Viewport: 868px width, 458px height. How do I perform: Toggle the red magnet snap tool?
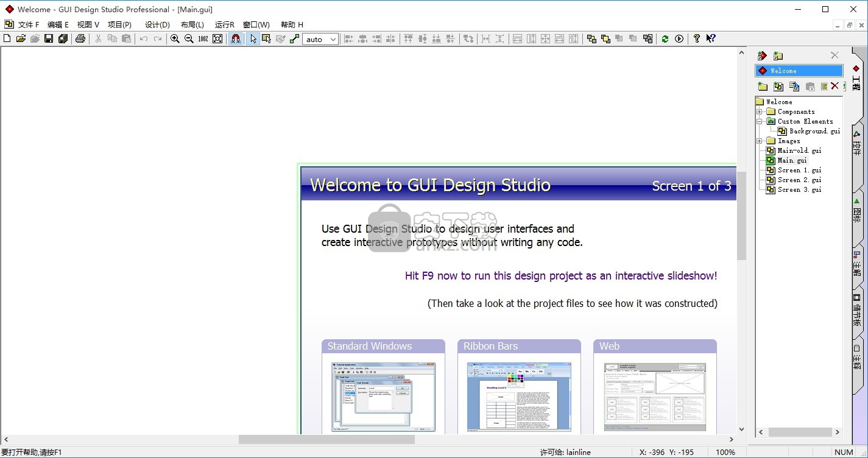point(236,38)
